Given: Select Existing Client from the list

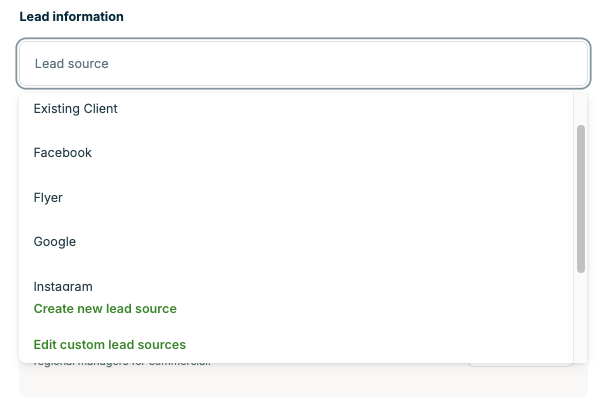Looking at the screenshot, I should [76, 108].
